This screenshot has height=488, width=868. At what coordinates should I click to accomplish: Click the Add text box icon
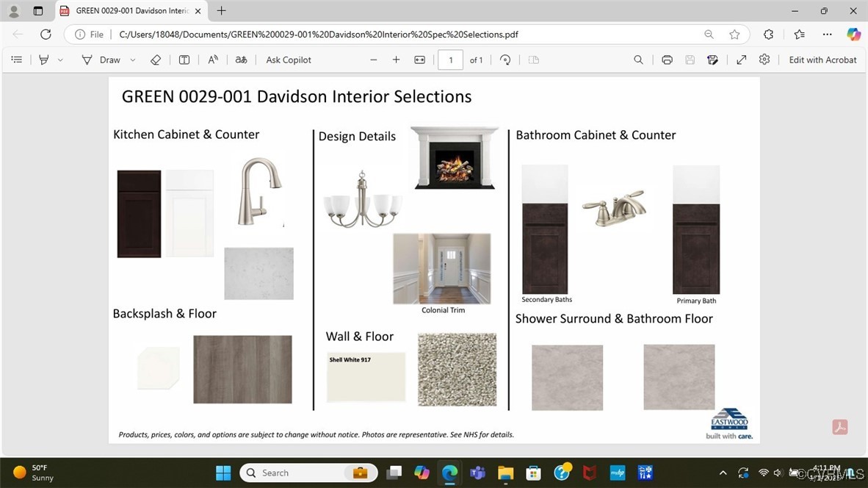[184, 60]
